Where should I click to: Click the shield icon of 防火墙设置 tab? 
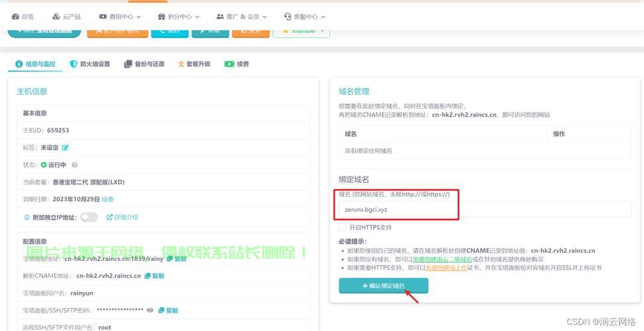tap(74, 64)
